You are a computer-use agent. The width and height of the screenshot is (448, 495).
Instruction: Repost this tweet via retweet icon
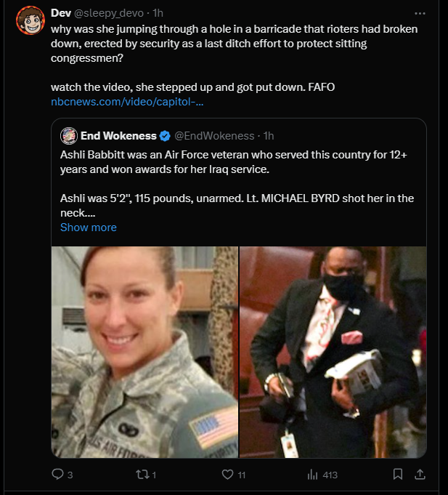[x=142, y=474]
